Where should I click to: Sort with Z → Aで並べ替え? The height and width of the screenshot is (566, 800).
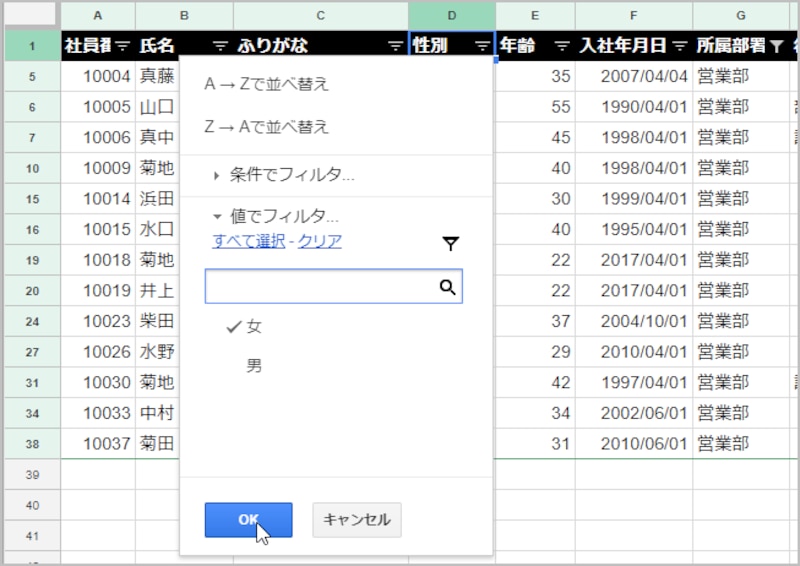266,127
